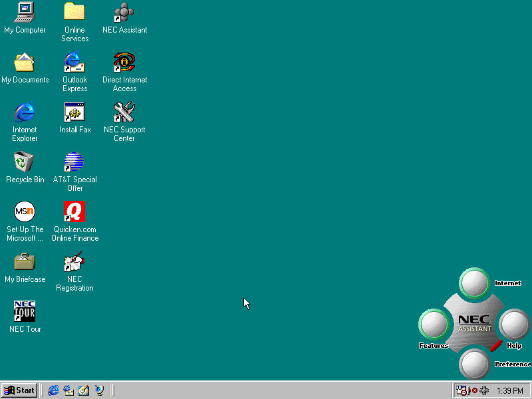Image resolution: width=532 pixels, height=399 pixels.
Task: Click the Task Scheduler tray icon
Action: point(462,390)
